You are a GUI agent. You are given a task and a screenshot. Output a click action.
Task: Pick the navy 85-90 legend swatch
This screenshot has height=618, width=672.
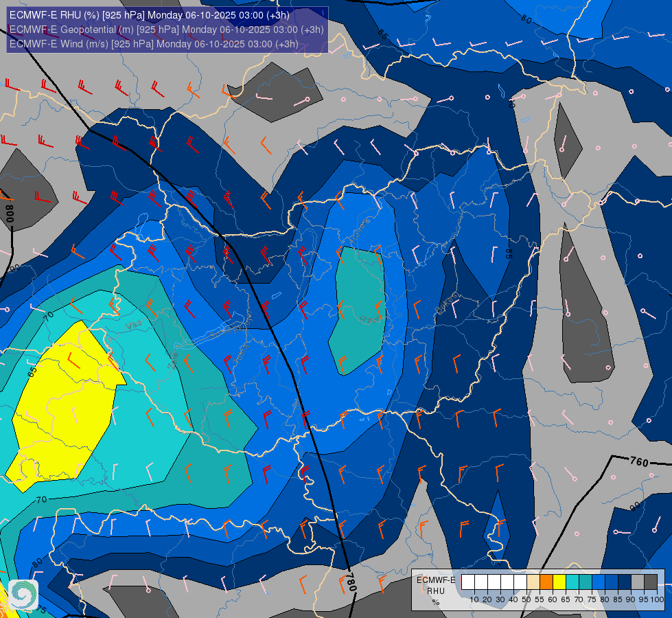click(625, 582)
